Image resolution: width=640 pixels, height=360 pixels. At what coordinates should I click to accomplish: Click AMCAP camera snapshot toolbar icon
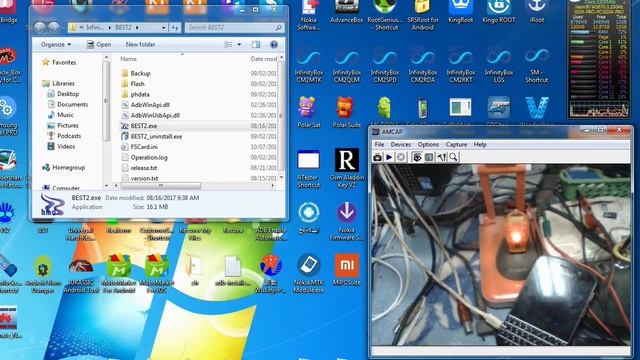coord(378,157)
